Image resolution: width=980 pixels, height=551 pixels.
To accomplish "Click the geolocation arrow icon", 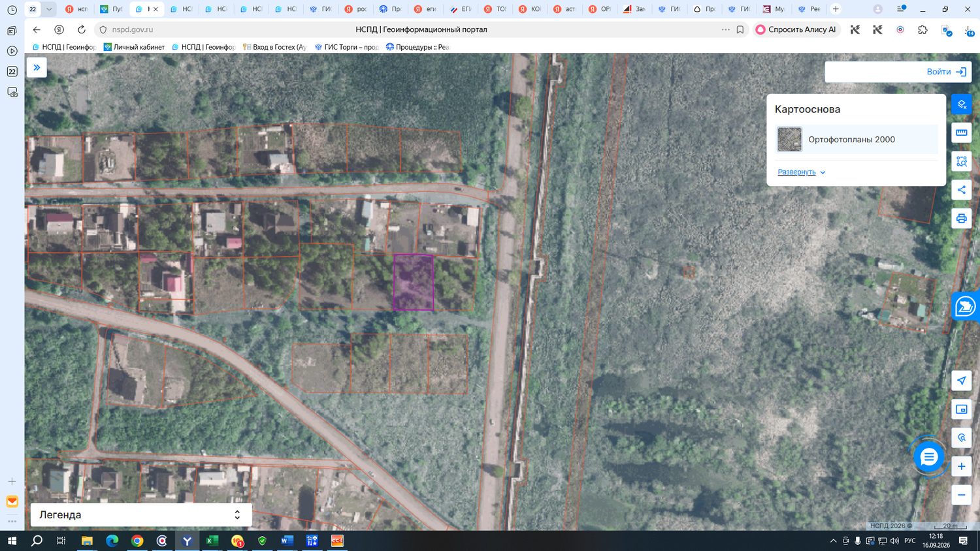I will click(x=961, y=381).
